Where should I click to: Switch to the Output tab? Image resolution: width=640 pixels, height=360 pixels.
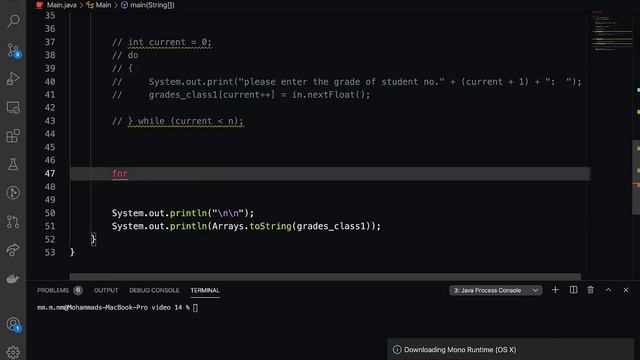106,290
